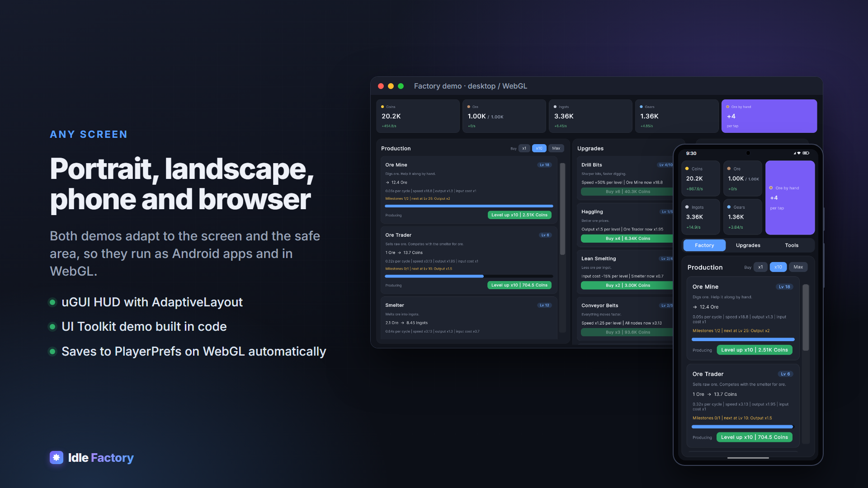The image size is (868, 488).
Task: Click the desktop Production panel scrollbar
Action: point(562,209)
